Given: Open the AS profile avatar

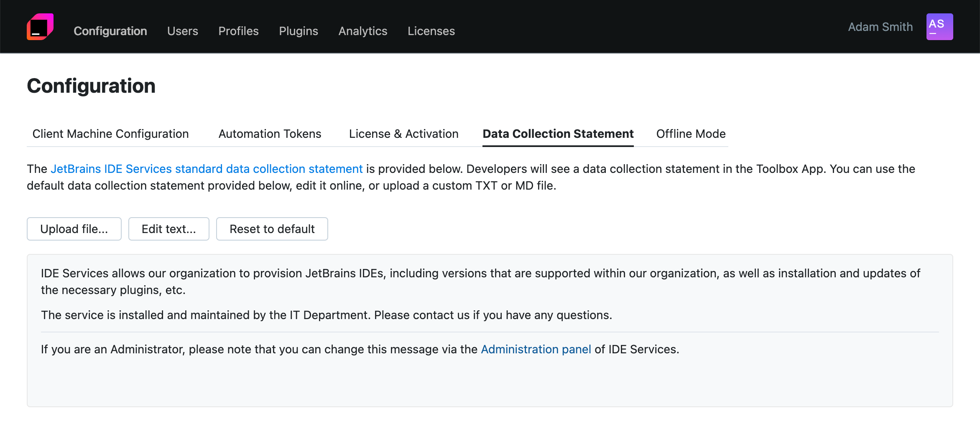Looking at the screenshot, I should (939, 26).
